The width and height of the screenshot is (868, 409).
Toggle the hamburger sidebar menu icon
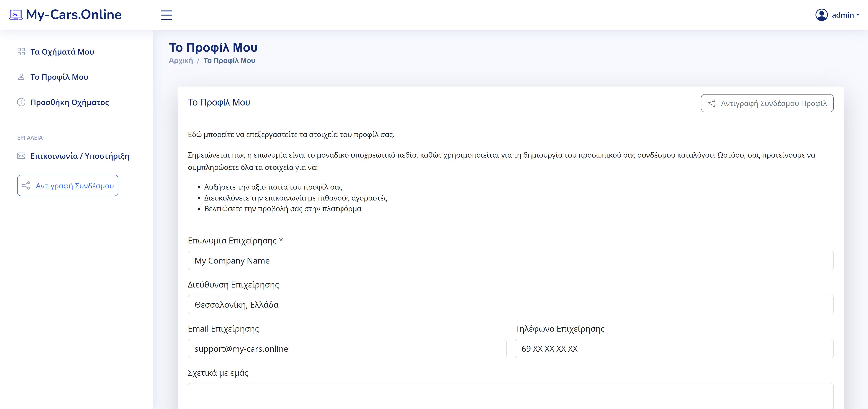point(166,15)
